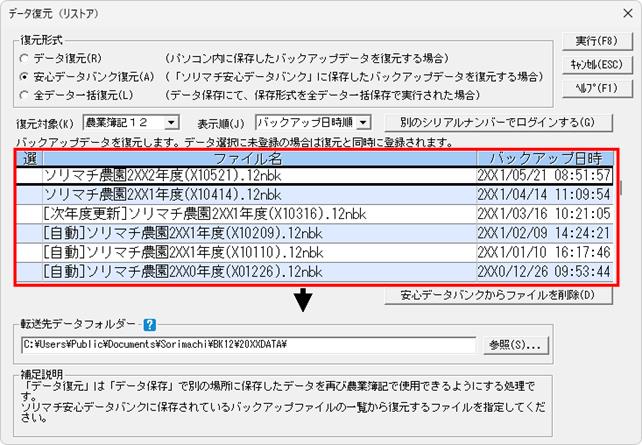Open the 復元対象 dropdown showing 農業簿記12
642x445 pixels.
coord(131,122)
